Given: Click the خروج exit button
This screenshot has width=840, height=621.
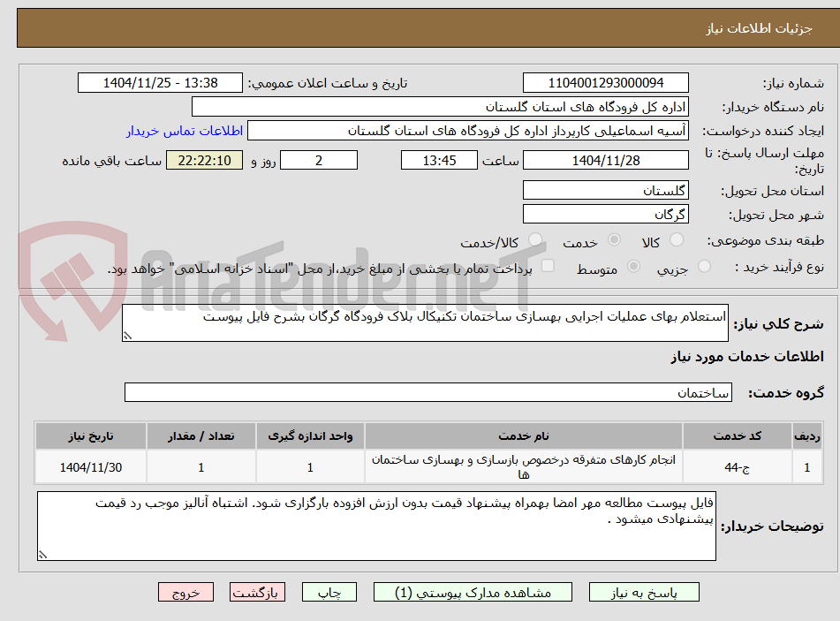Looking at the screenshot, I should (185, 592).
